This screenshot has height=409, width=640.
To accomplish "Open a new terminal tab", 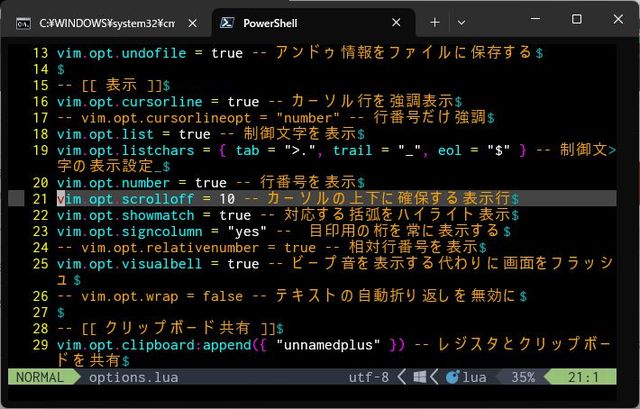I will pos(434,21).
